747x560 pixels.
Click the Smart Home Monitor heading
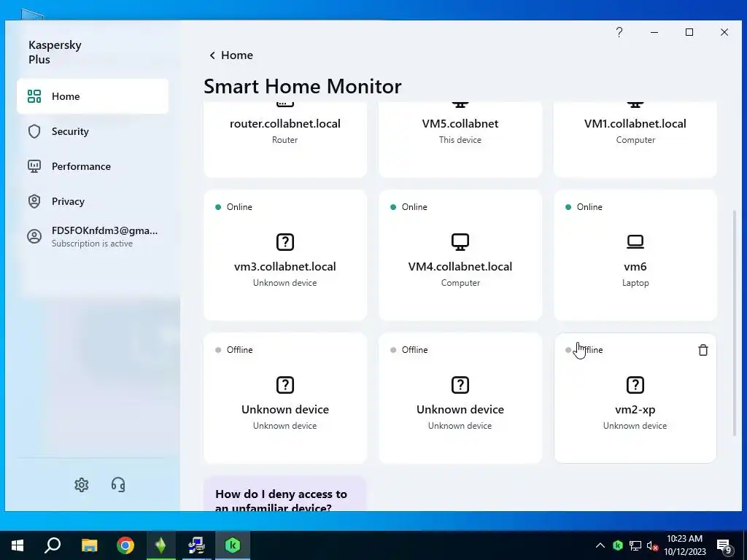click(303, 87)
